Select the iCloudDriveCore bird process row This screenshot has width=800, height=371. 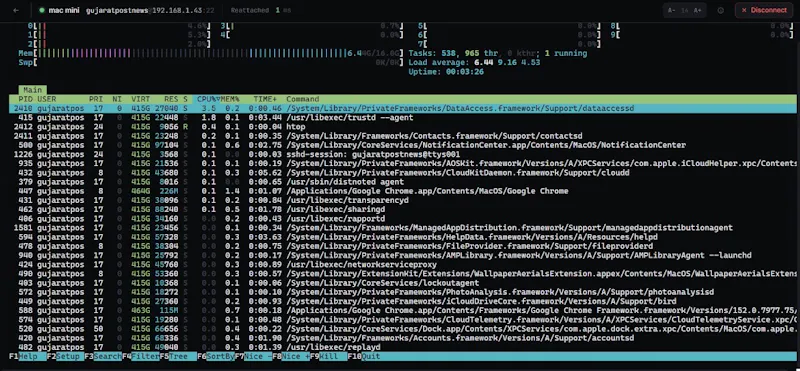403,301
